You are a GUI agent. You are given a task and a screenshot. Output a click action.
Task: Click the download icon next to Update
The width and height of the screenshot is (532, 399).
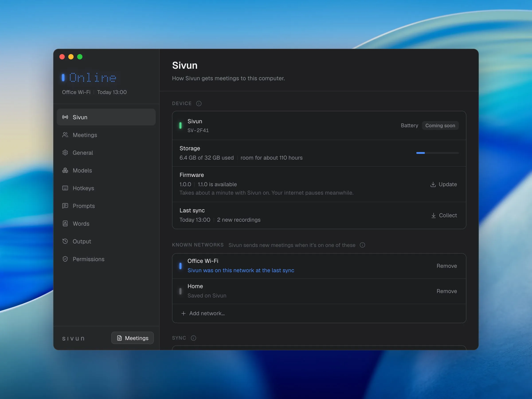(x=433, y=184)
